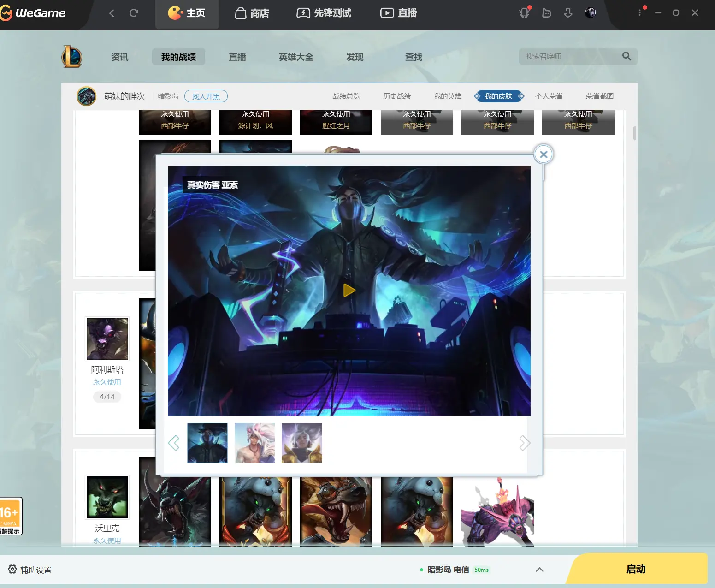Switch to the 历史战绩 tab

tap(397, 96)
